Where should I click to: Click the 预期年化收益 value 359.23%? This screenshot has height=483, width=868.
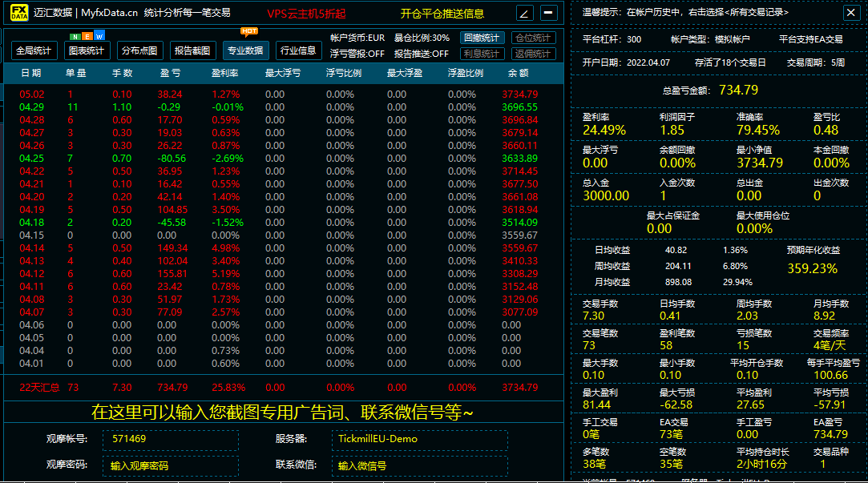812,269
